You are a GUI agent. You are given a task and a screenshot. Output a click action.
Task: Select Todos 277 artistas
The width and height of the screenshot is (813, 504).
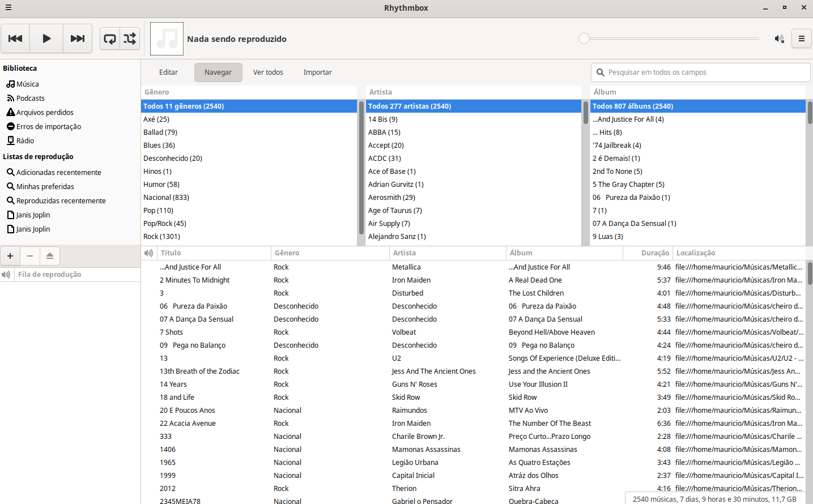tap(474, 106)
